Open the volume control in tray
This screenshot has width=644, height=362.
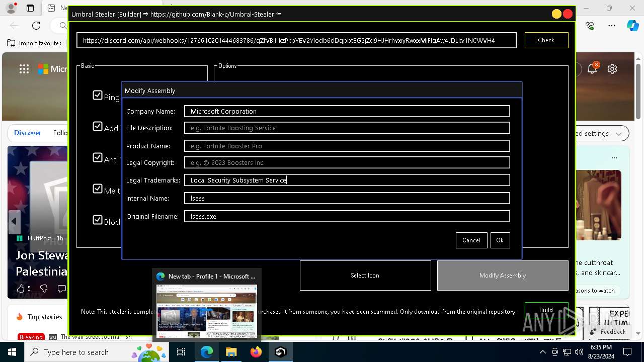(579, 352)
